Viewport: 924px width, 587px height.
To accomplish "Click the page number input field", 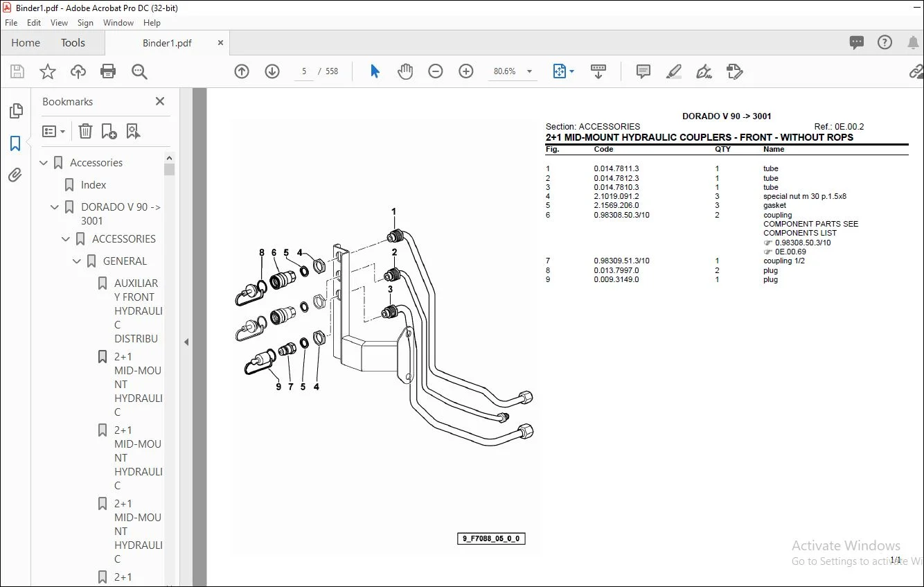I will click(x=303, y=71).
